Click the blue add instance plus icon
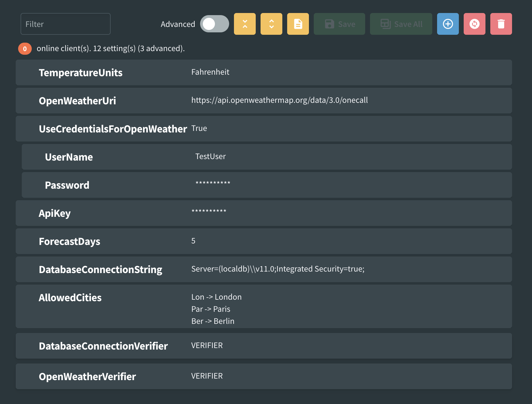Image resolution: width=532 pixels, height=404 pixels. click(x=448, y=24)
